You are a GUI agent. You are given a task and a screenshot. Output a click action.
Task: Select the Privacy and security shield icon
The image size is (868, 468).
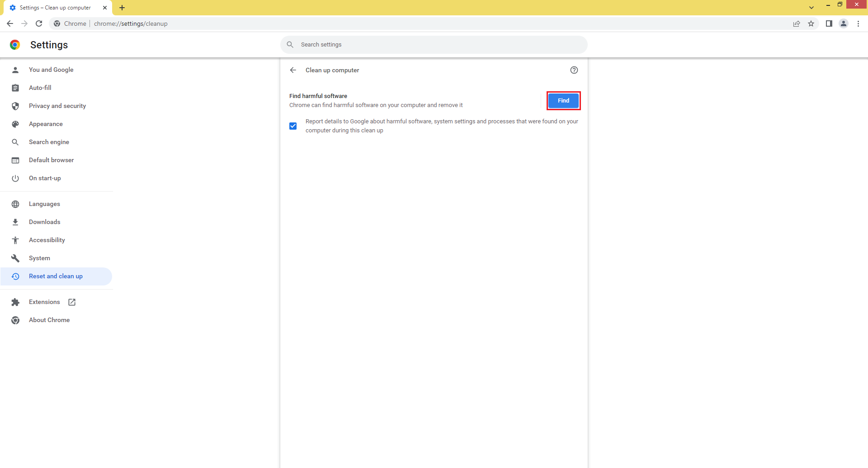click(15, 106)
